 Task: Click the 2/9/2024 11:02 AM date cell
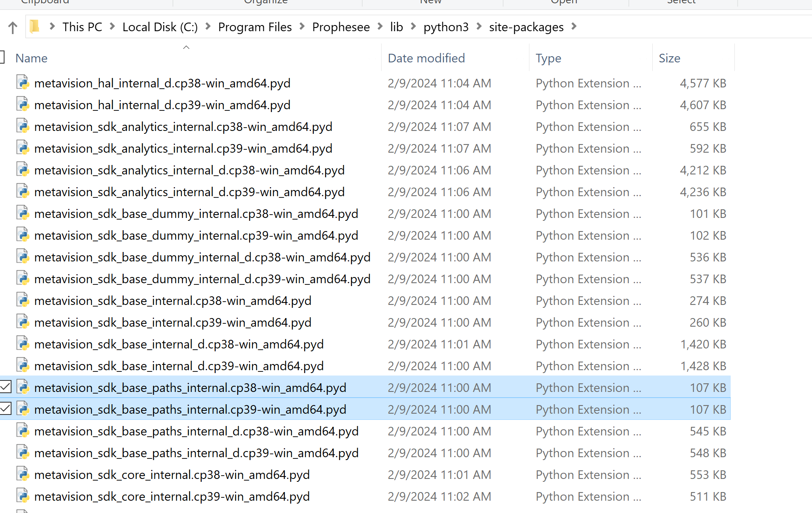point(439,497)
